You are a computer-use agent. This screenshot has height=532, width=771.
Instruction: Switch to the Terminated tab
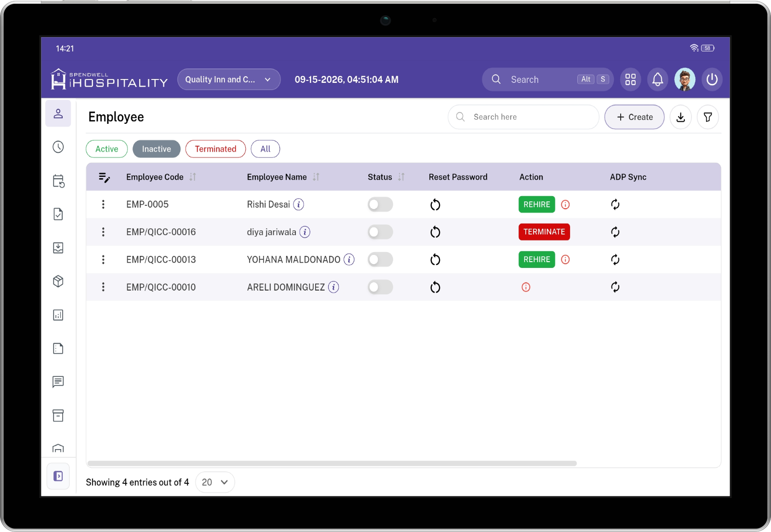click(215, 149)
